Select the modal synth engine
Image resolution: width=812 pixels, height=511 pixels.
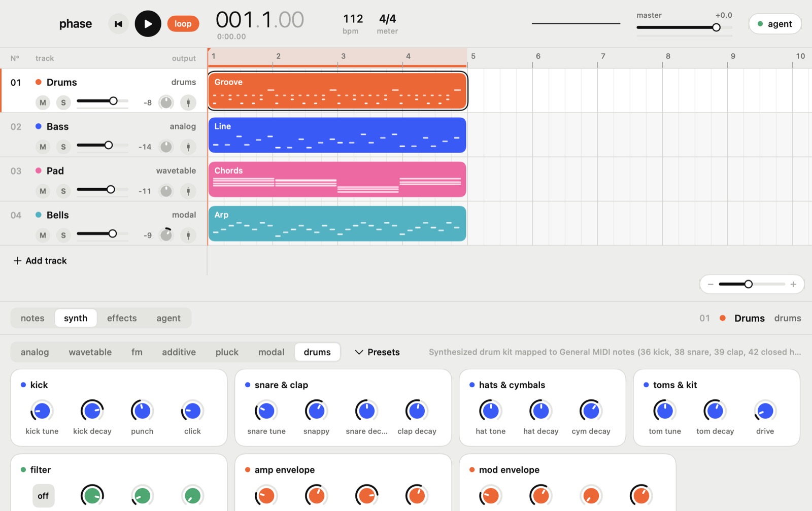(271, 352)
